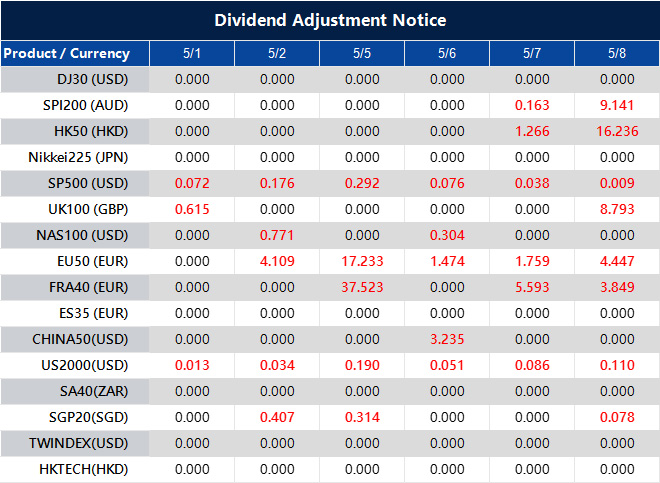Click the 0.771 cell in NAS100 row
The width and height of the screenshot is (660, 483).
coord(277,235)
